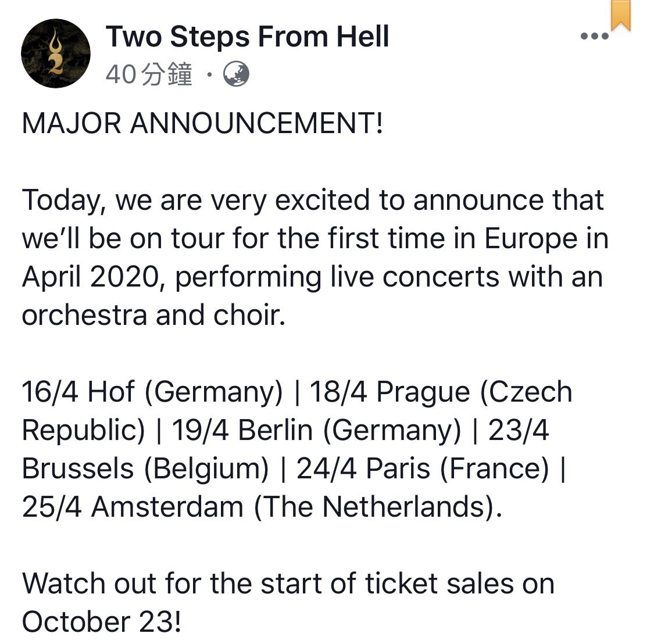Click the "April 2020" text
This screenshot has height=644, width=654.
90,277
